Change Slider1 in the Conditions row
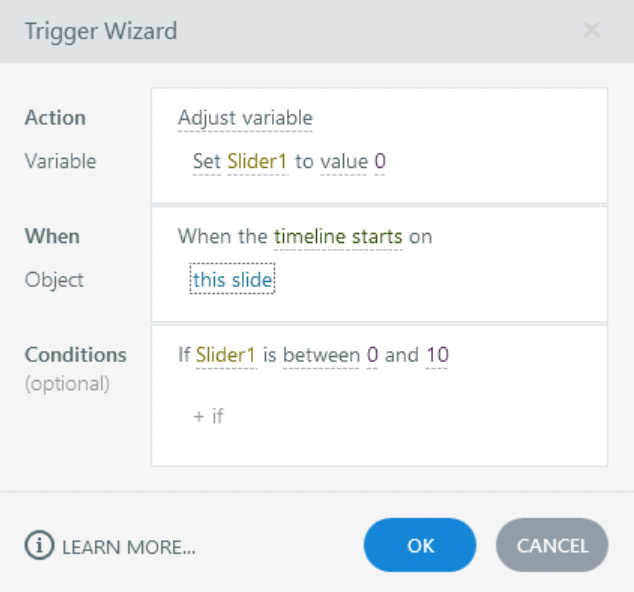 click(x=226, y=355)
